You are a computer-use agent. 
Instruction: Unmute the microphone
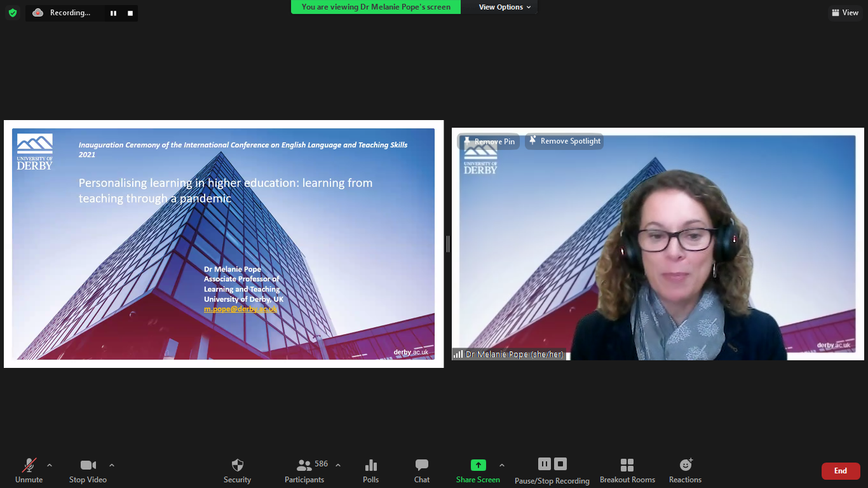(29, 471)
